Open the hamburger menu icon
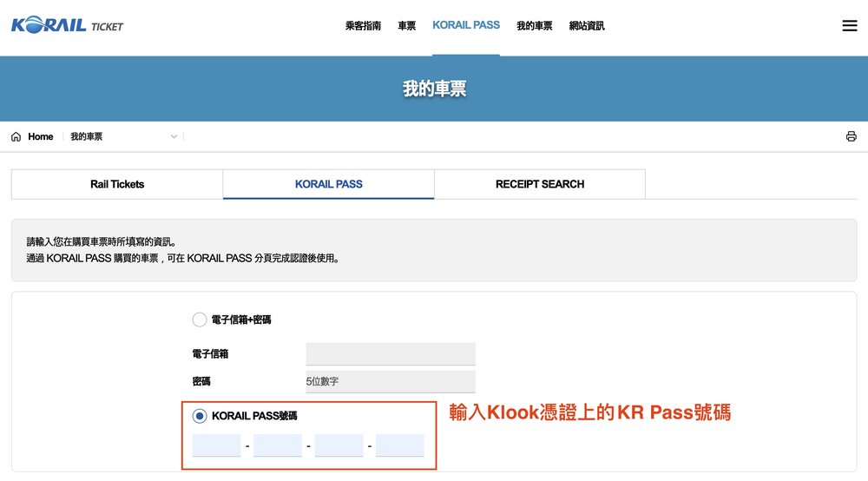This screenshot has width=868, height=481. [850, 25]
